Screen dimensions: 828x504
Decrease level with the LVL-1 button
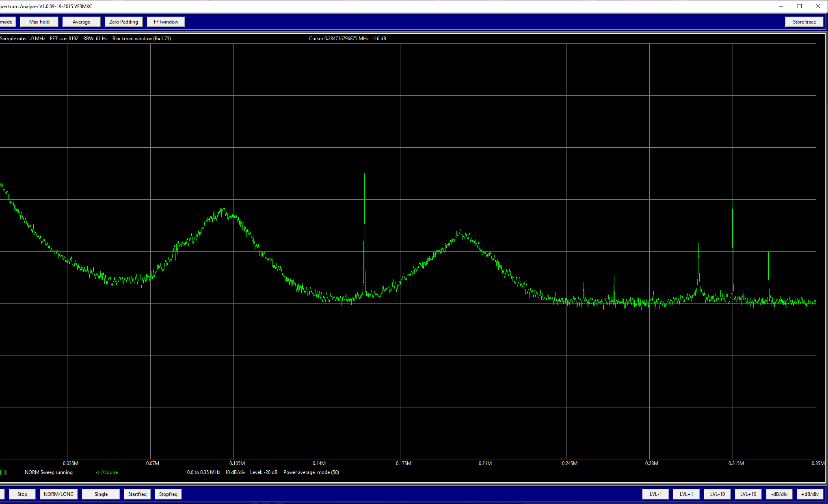(x=655, y=494)
